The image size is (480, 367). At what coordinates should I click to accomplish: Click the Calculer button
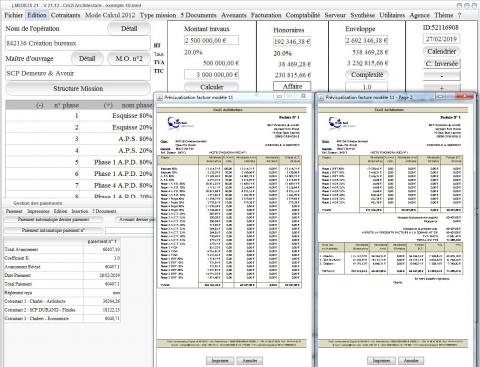(x=211, y=87)
